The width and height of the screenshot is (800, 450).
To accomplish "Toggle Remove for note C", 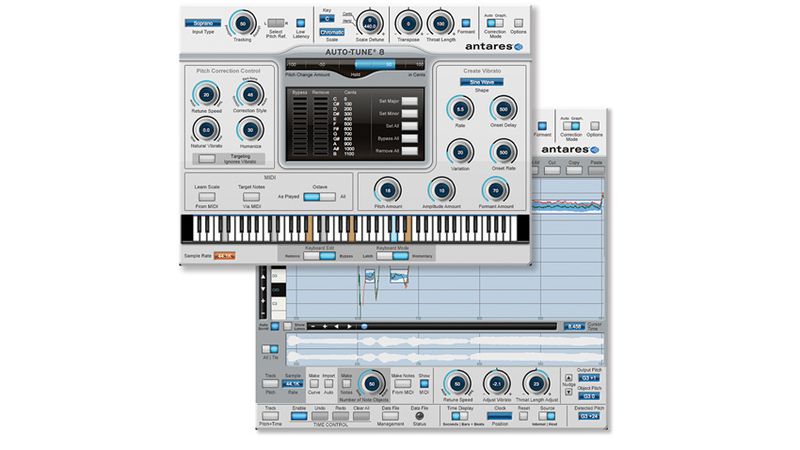I will pos(320,98).
